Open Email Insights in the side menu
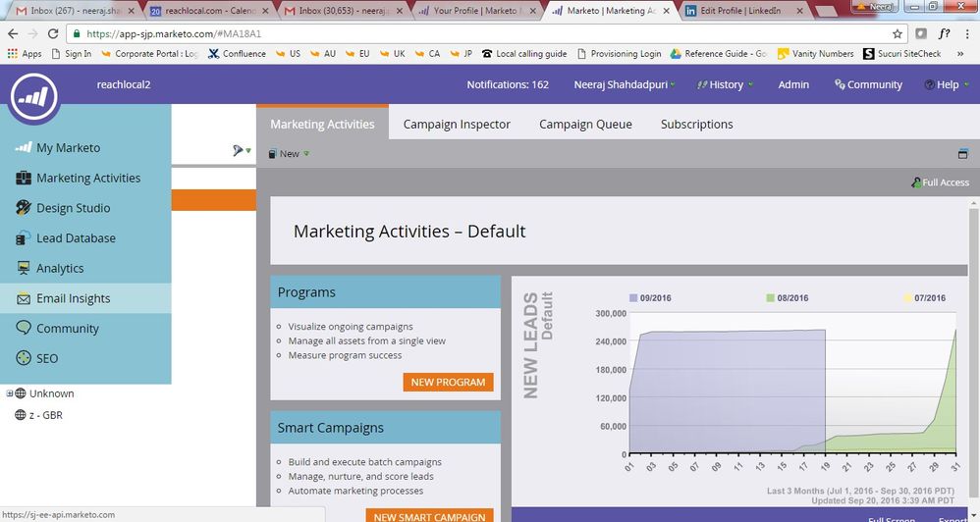The width and height of the screenshot is (980, 522). click(73, 298)
